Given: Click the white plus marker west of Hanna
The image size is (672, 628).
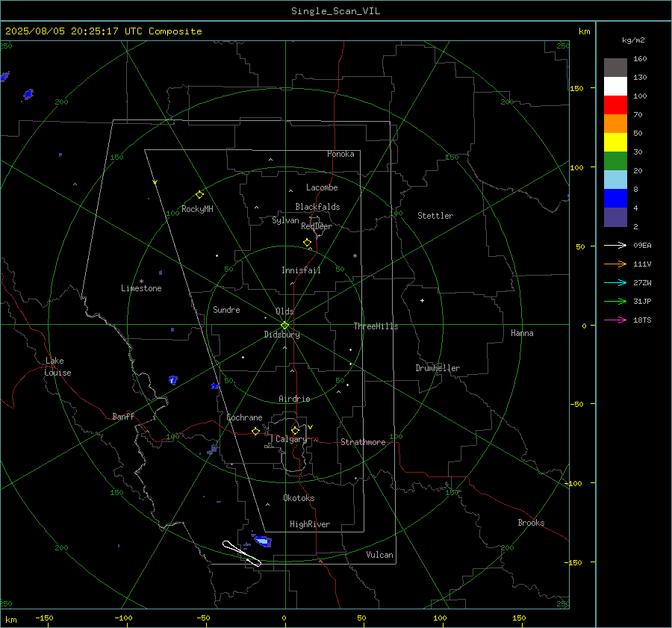Looking at the screenshot, I should coord(422,300).
